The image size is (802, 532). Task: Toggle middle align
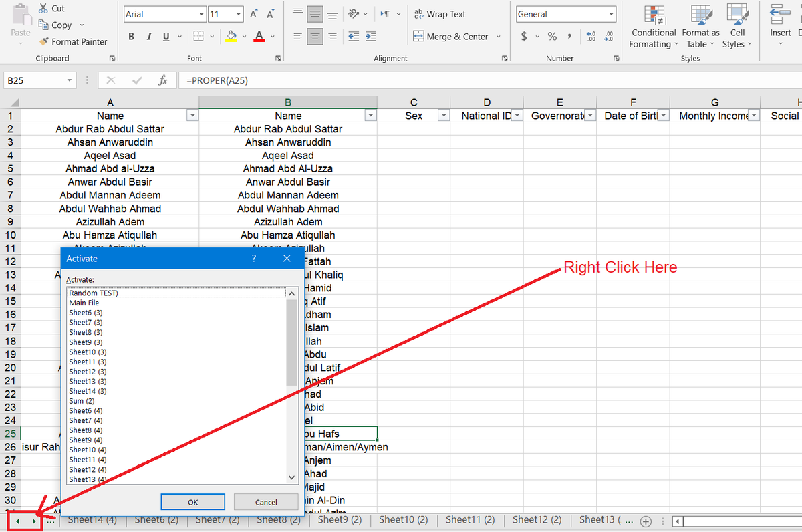tap(315, 14)
